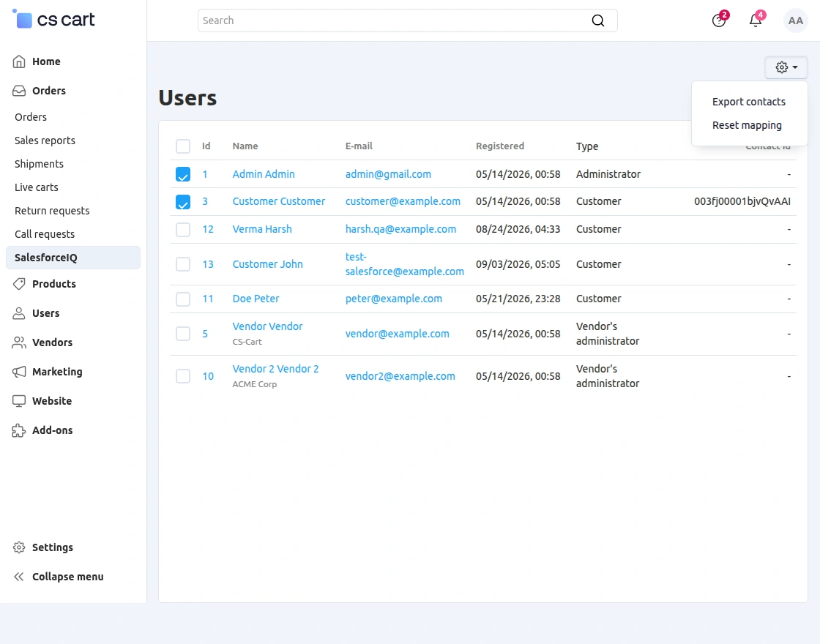Click the CS-Cart vendor label under Vendor Vendor
This screenshot has height=644, width=820.
247,342
